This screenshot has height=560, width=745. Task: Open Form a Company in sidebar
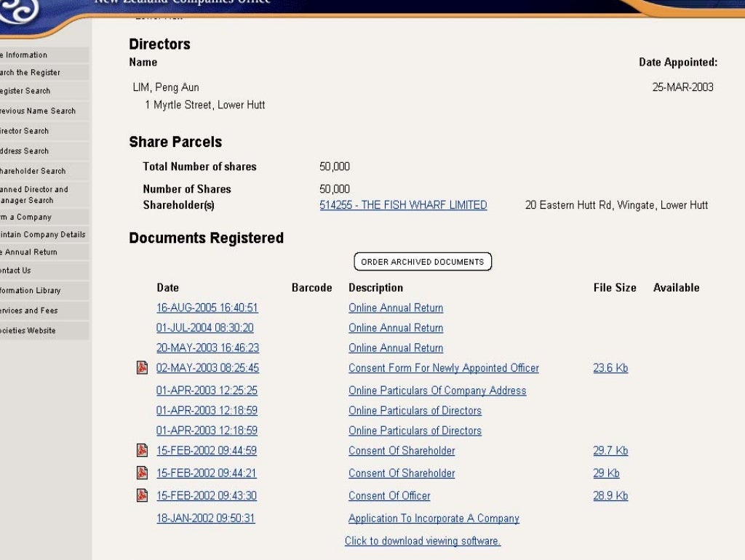point(44,217)
